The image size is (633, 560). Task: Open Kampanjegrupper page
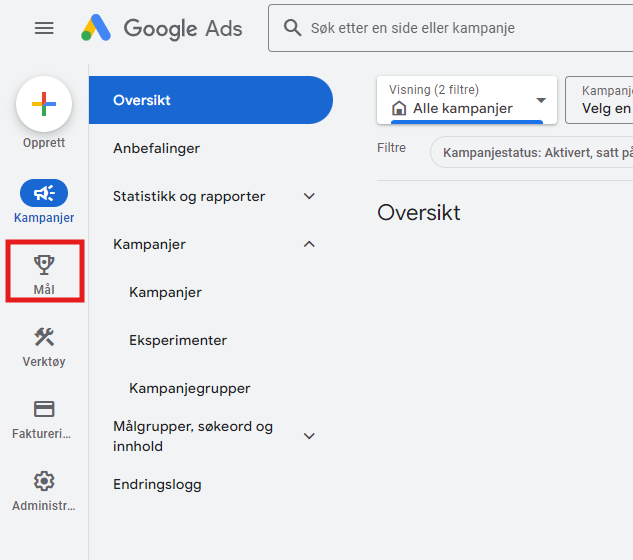click(190, 388)
